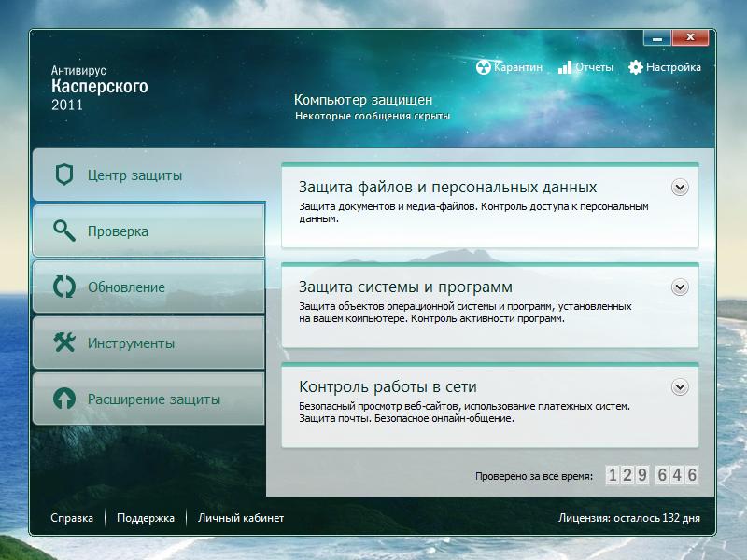Select the Центр защиты tab label

click(134, 175)
